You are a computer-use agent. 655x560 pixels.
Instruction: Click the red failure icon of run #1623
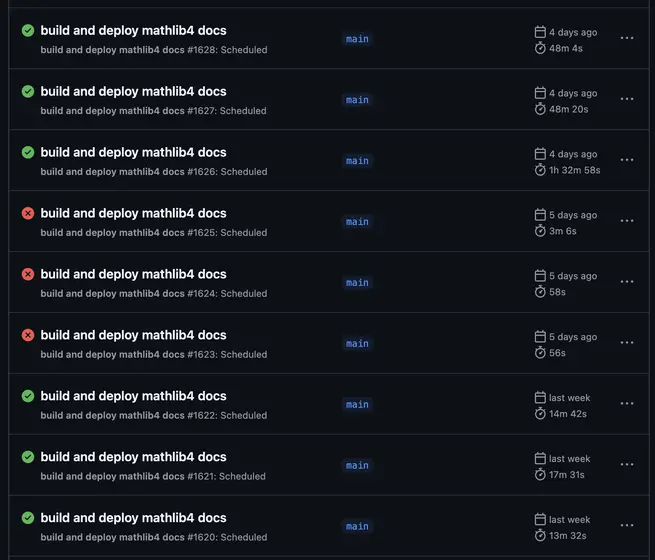coord(28,335)
